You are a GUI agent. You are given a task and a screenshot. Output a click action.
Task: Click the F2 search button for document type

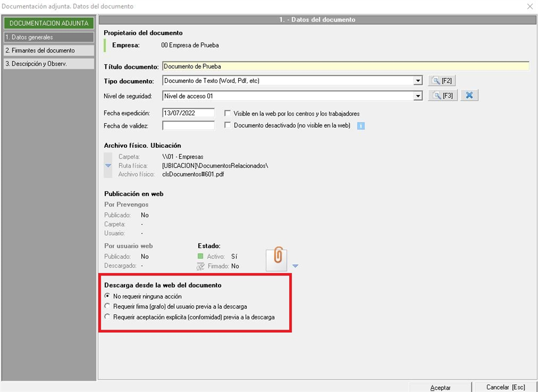pyautogui.click(x=442, y=81)
